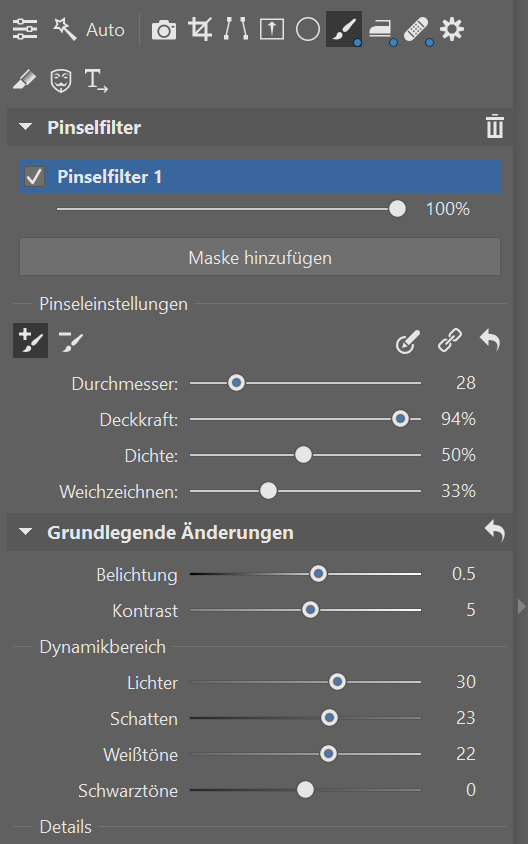Expand the side panel arrow at right edge
The height and width of the screenshot is (844, 528).
pyautogui.click(x=521, y=607)
